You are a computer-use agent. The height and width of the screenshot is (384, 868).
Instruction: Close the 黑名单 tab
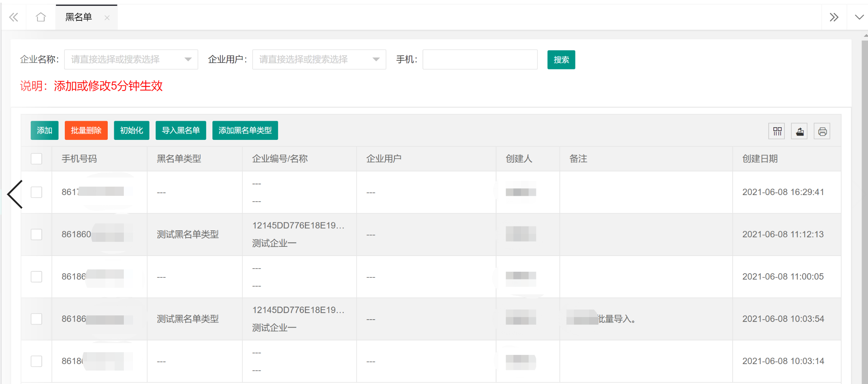(x=107, y=18)
